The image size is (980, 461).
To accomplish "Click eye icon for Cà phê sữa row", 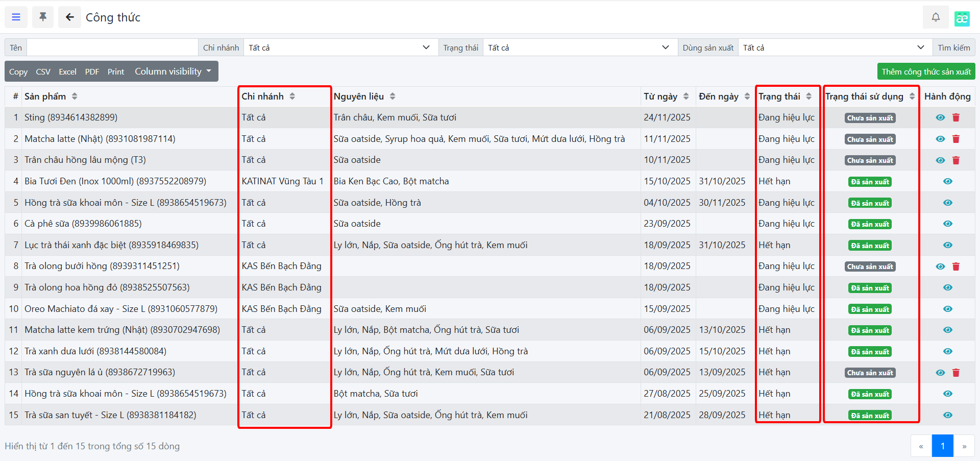I will pyautogui.click(x=947, y=224).
